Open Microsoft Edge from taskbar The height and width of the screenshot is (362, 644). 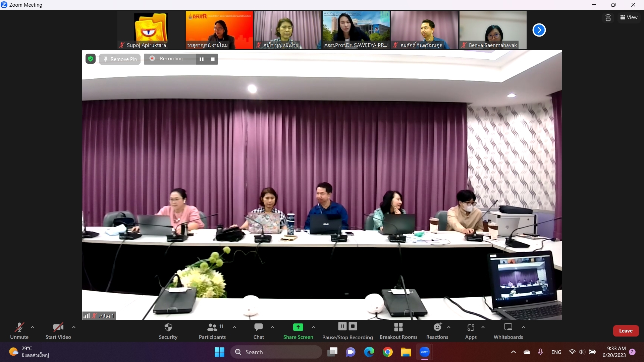coord(369,352)
